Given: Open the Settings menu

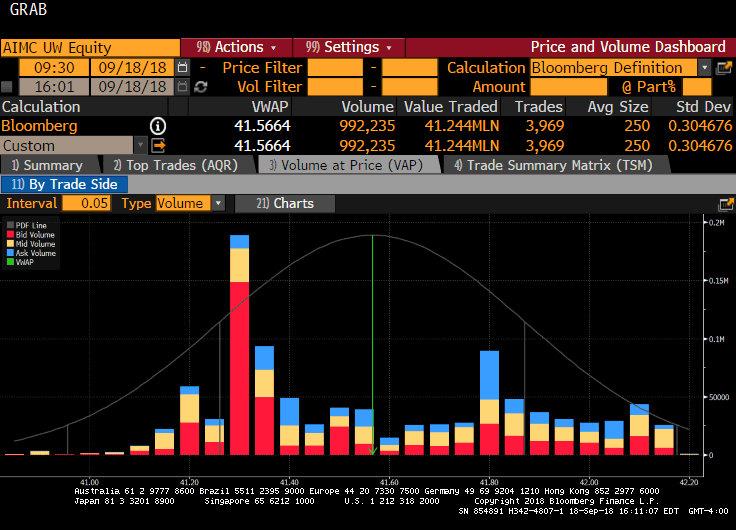Looking at the screenshot, I should pos(348,47).
